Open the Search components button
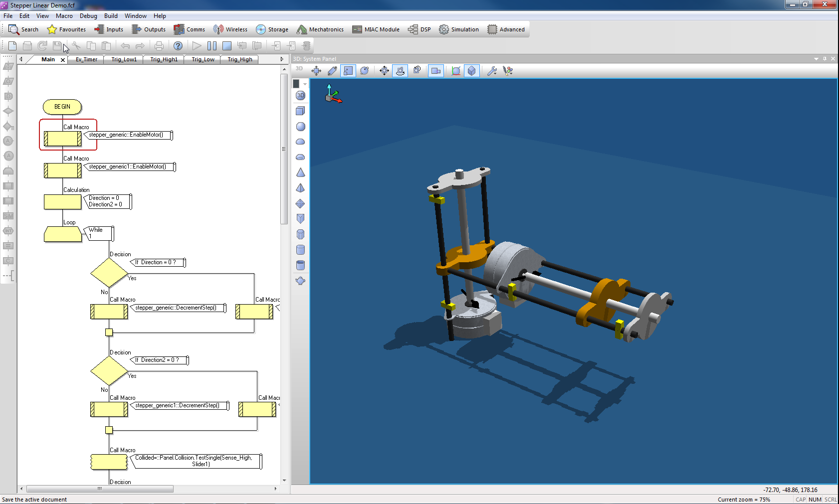This screenshot has height=504, width=839. (23, 29)
